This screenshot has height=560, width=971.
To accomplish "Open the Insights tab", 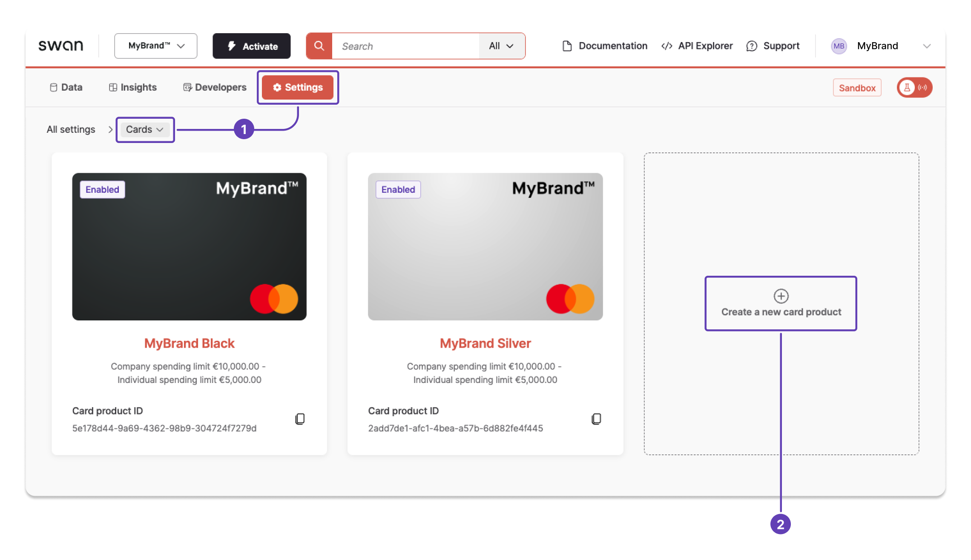I will [x=132, y=87].
